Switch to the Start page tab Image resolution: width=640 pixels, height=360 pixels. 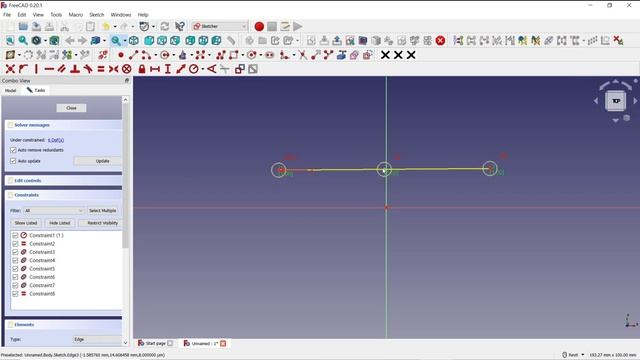155,343
